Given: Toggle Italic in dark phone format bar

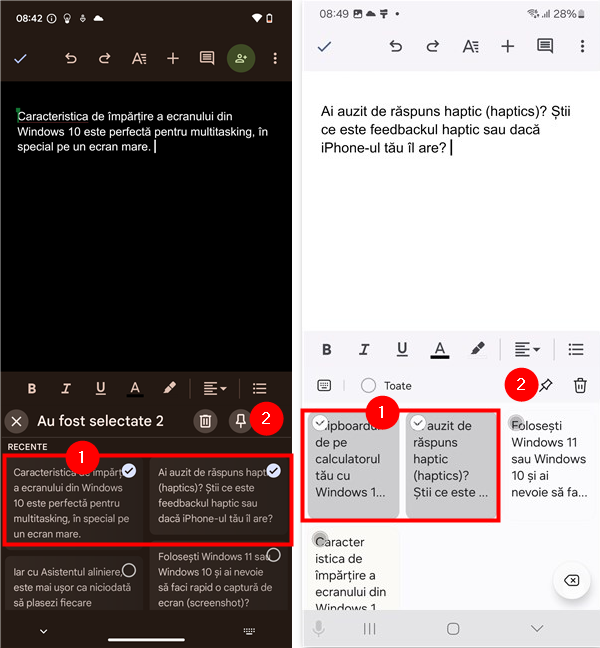Looking at the screenshot, I should click(x=66, y=388).
